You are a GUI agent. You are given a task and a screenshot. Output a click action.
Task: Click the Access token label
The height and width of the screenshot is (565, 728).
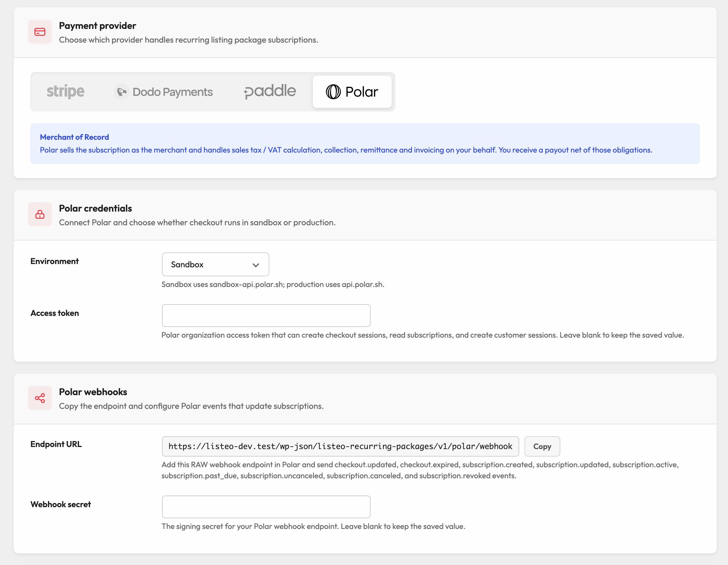tap(55, 313)
